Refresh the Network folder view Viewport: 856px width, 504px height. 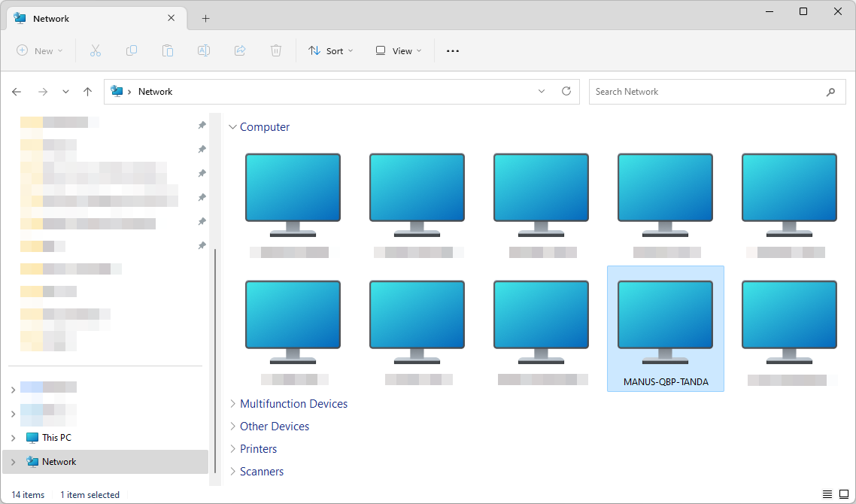coord(566,91)
